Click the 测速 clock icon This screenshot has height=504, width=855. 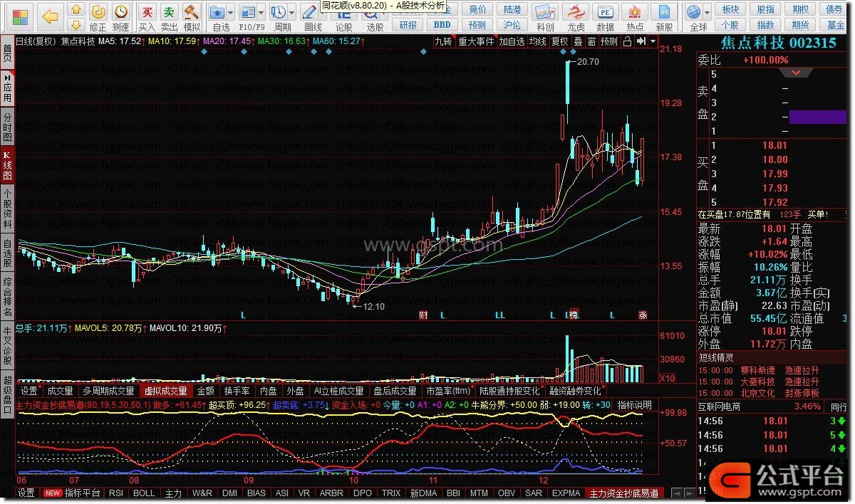(x=121, y=11)
